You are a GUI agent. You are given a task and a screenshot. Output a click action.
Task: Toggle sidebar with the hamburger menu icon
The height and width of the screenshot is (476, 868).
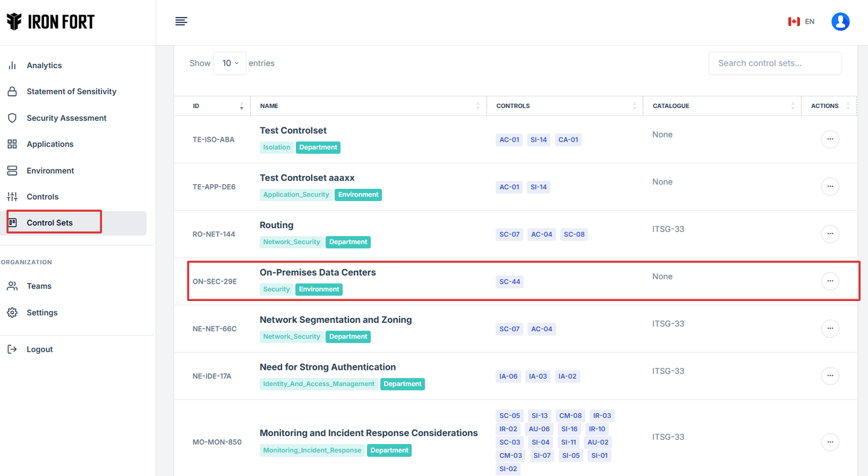(181, 22)
